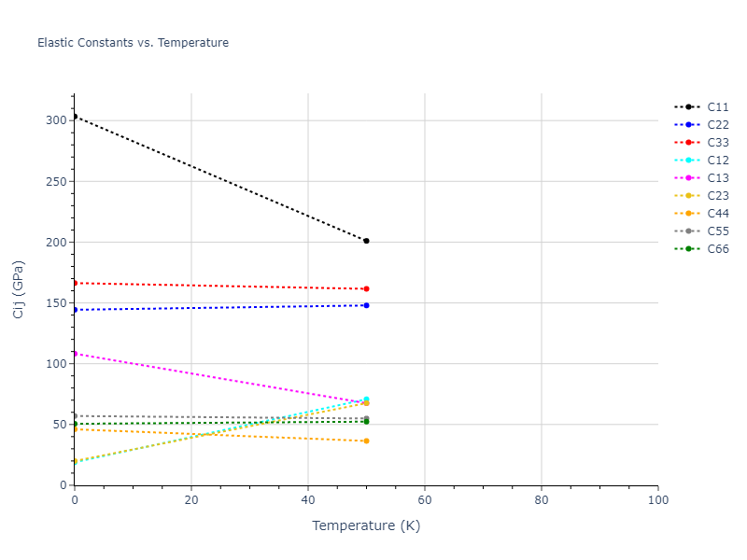The image size is (747, 560).
Task: Click the 'Cij (GPa)' y-axis title
Action: tap(19, 289)
